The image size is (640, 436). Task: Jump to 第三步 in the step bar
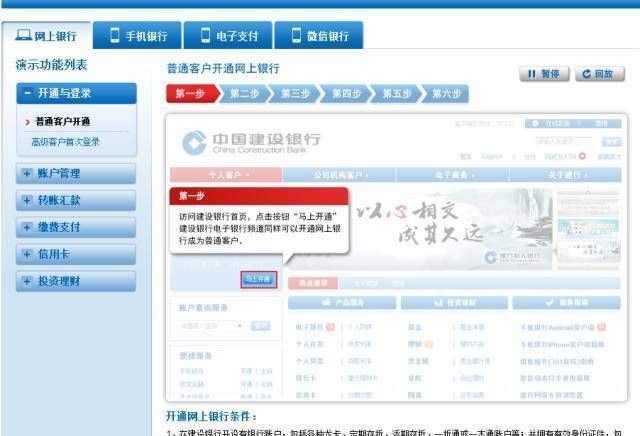coord(296,94)
